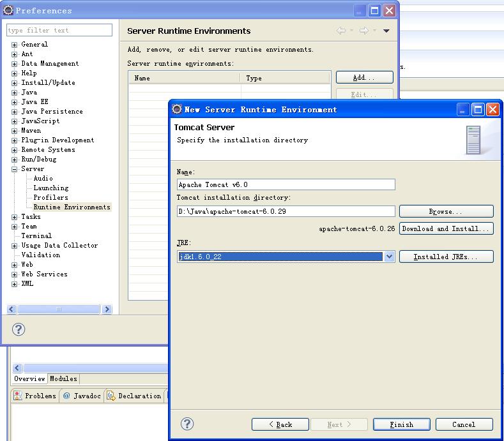Viewport: 504px width, 441px height.
Task: Expand the XML tree node
Action: [x=14, y=284]
